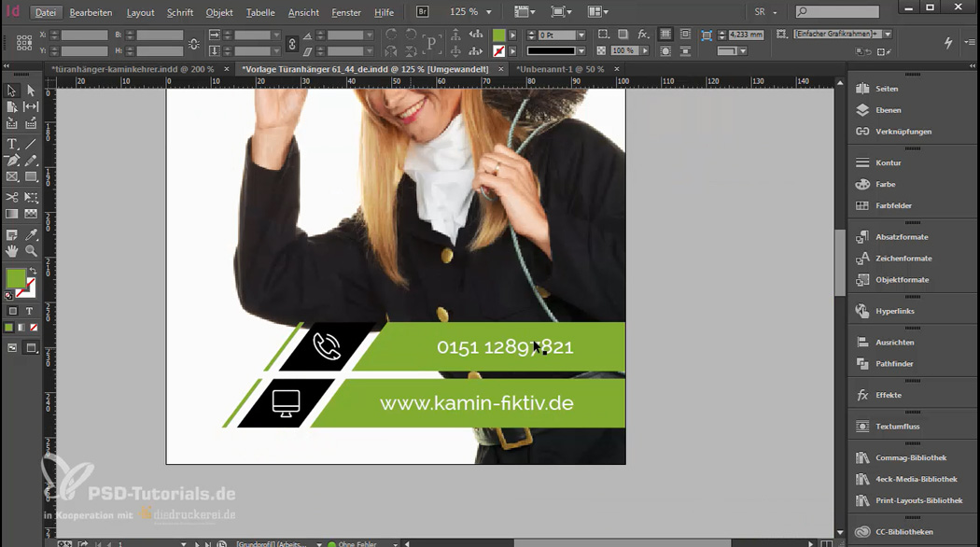Select the Note tool
The image size is (980, 547).
(x=11, y=235)
